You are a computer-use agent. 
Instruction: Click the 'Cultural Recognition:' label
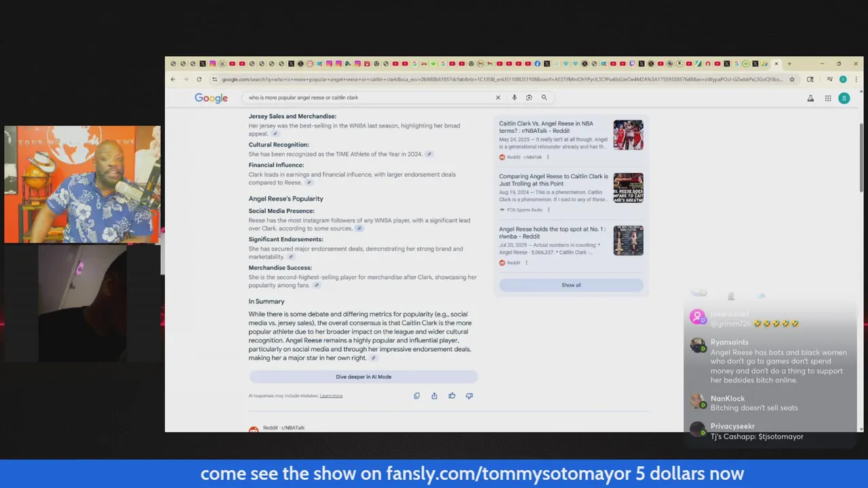278,145
